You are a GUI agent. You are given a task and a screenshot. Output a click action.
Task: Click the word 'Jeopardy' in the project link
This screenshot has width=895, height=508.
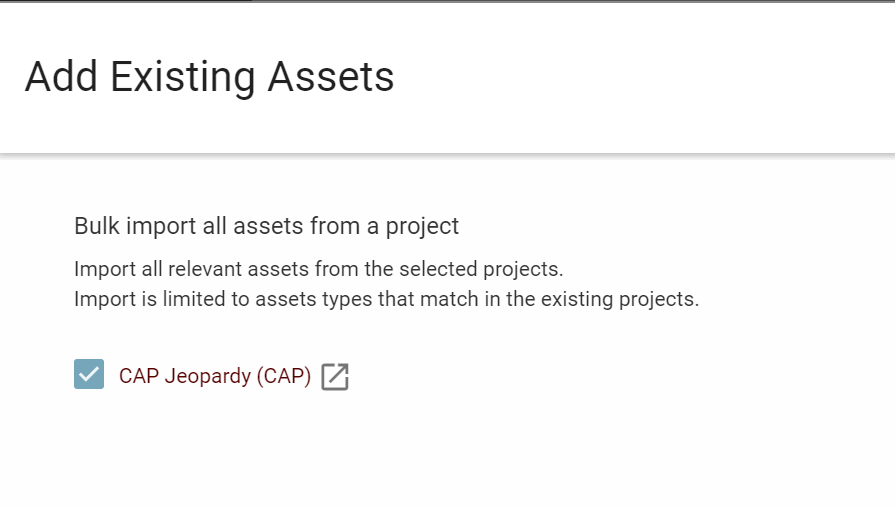[208, 377]
